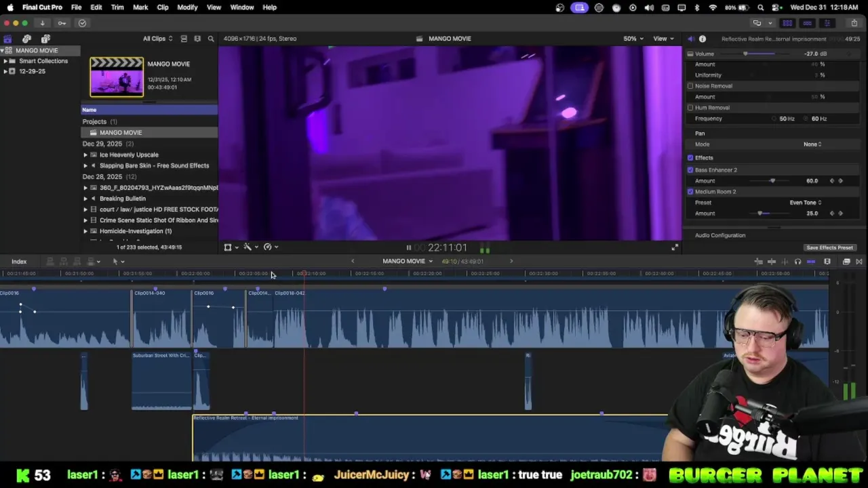Open the MANGO MOVIE timeline title dropdown
The height and width of the screenshot is (488, 868).
407,261
